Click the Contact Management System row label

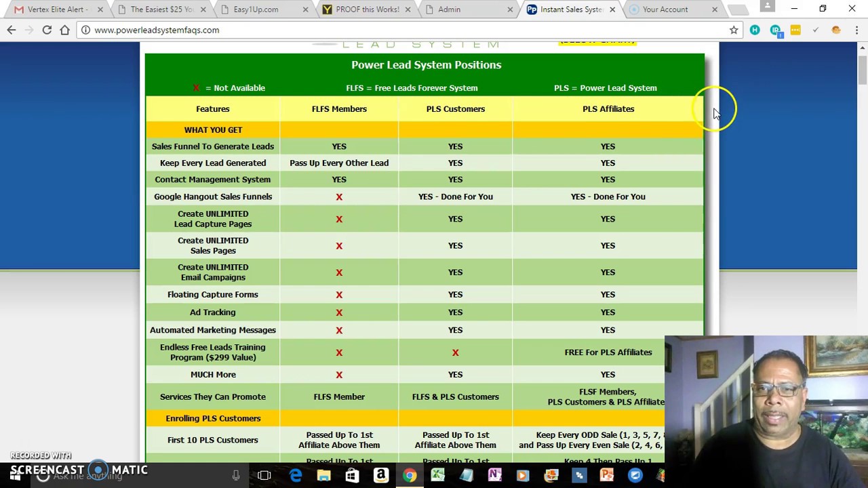tap(213, 180)
